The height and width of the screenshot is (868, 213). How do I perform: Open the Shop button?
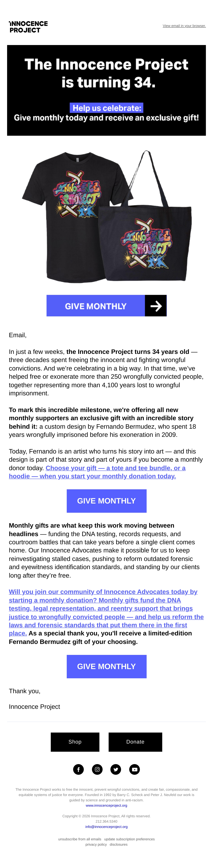(75, 742)
